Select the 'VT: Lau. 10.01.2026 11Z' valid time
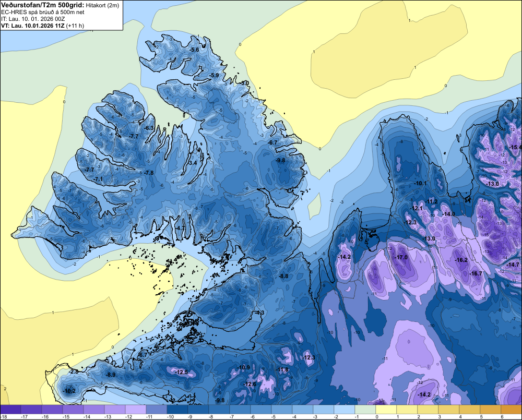Viewport: 522px width, 420px height. coord(33,26)
